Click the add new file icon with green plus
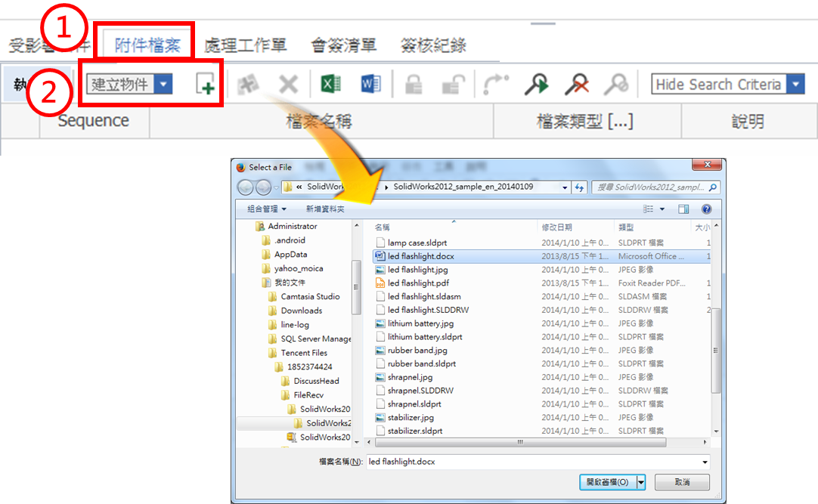Screen dimensions: 818x504 [x=205, y=84]
